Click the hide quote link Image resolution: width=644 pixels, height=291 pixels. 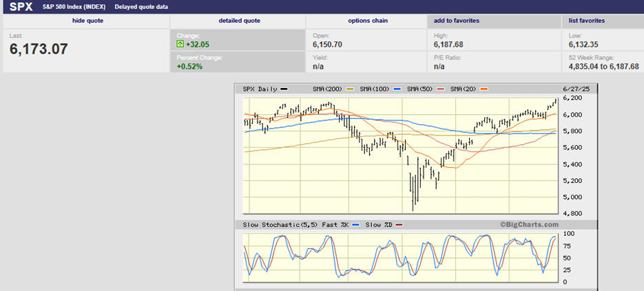(x=88, y=21)
